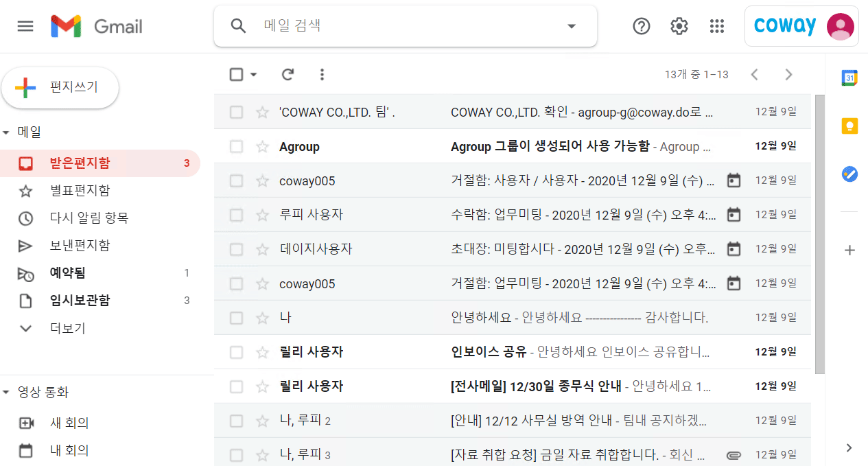This screenshot has height=466, width=868.
Task: Open Google Keep side panel icon
Action: click(849, 126)
